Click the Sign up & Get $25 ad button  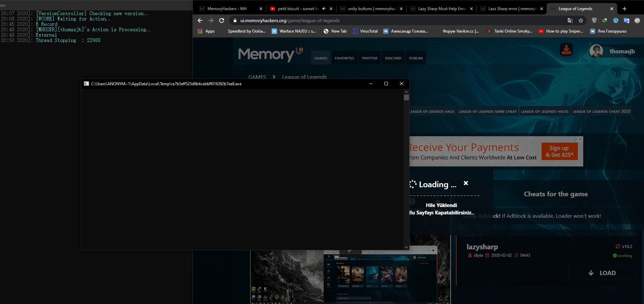559,151
